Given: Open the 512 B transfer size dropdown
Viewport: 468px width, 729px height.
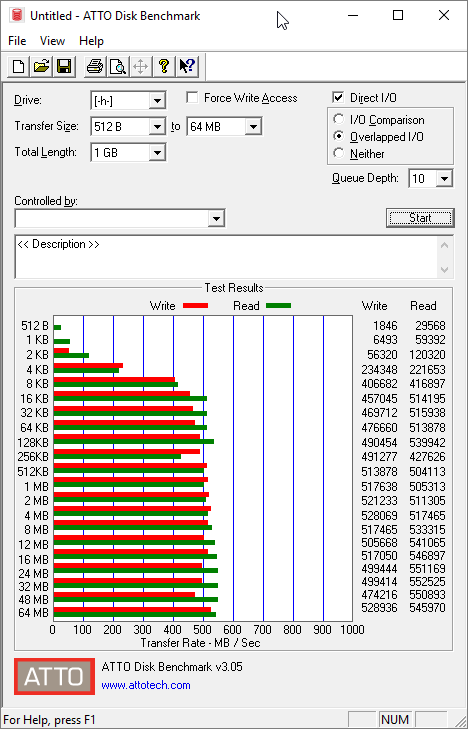Looking at the screenshot, I should 157,126.
